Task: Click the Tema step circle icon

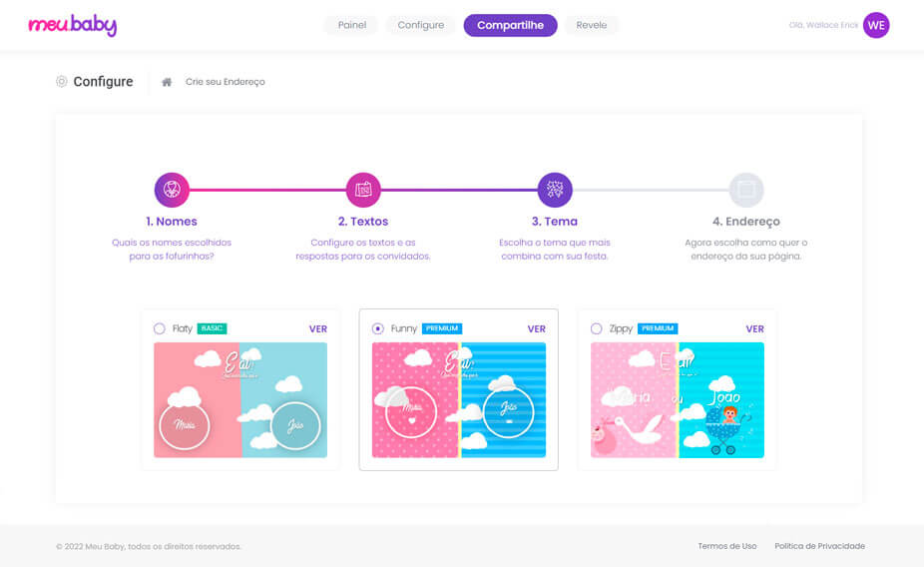Action: 555,190
